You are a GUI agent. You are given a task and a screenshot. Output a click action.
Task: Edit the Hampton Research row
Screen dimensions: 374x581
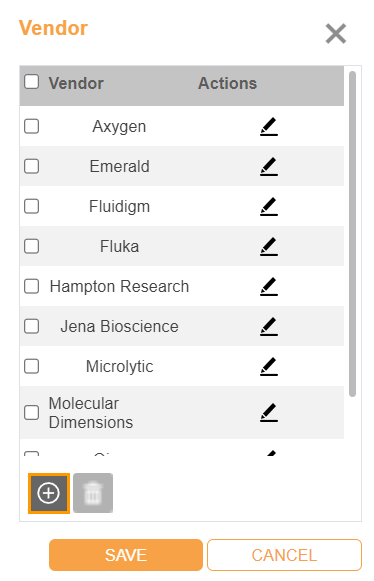click(x=269, y=286)
